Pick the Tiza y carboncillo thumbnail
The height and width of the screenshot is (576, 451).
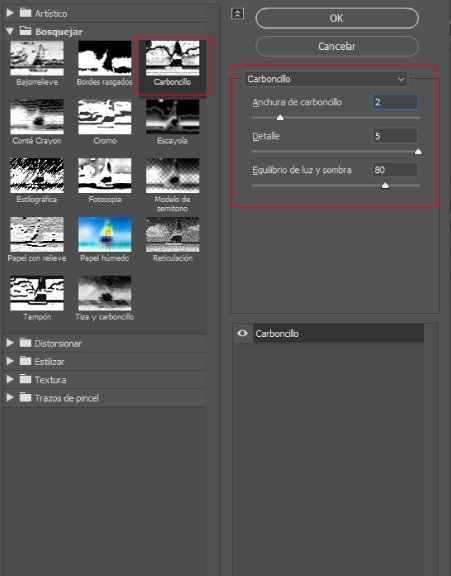click(x=105, y=293)
